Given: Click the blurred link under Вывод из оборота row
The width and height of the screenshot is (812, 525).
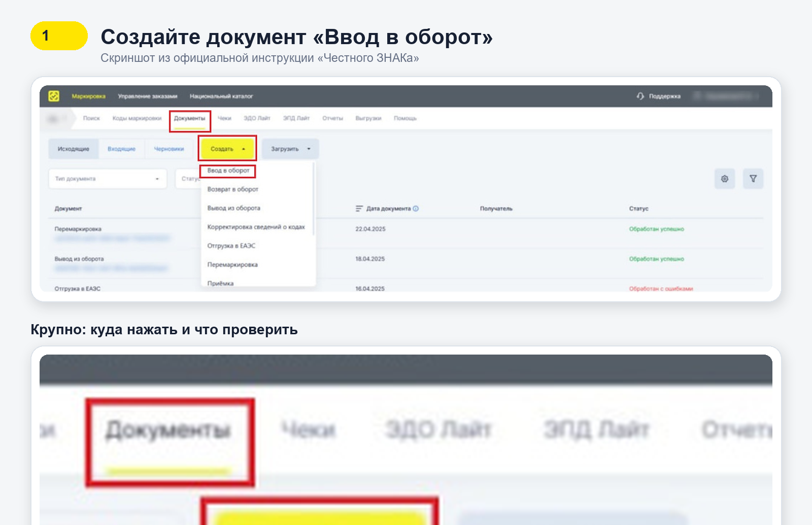Looking at the screenshot, I should pyautogui.click(x=111, y=268).
